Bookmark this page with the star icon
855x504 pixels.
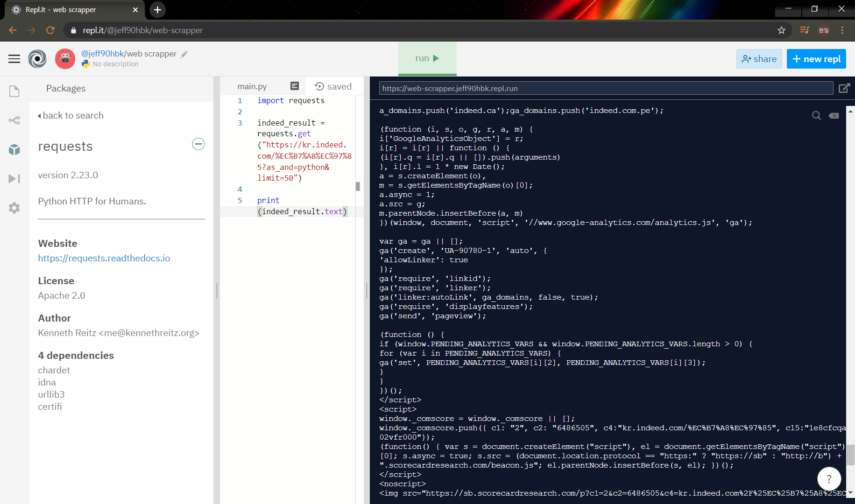tap(782, 30)
